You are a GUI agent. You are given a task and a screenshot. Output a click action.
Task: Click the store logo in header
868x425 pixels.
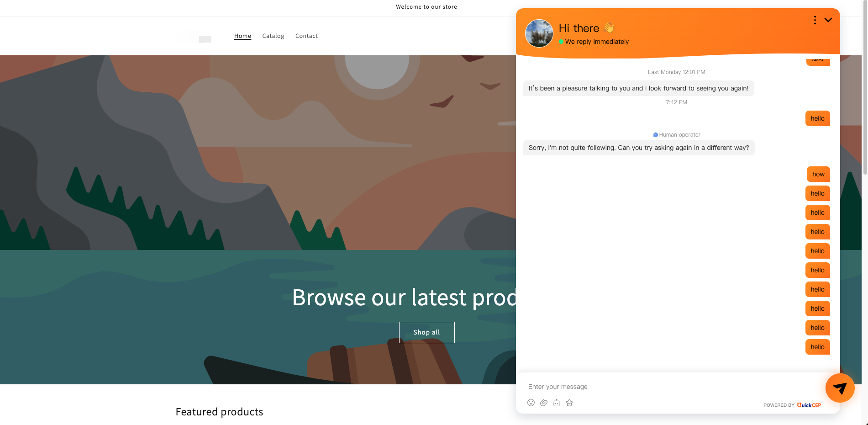(x=194, y=37)
